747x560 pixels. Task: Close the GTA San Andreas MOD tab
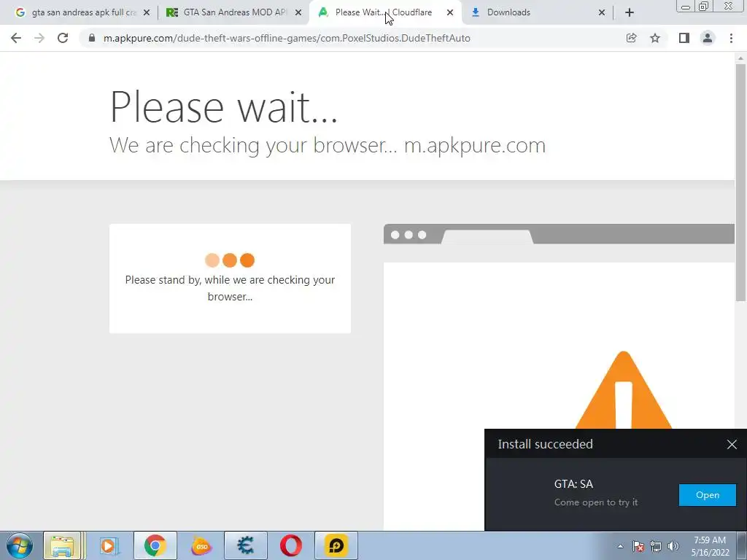click(x=298, y=12)
